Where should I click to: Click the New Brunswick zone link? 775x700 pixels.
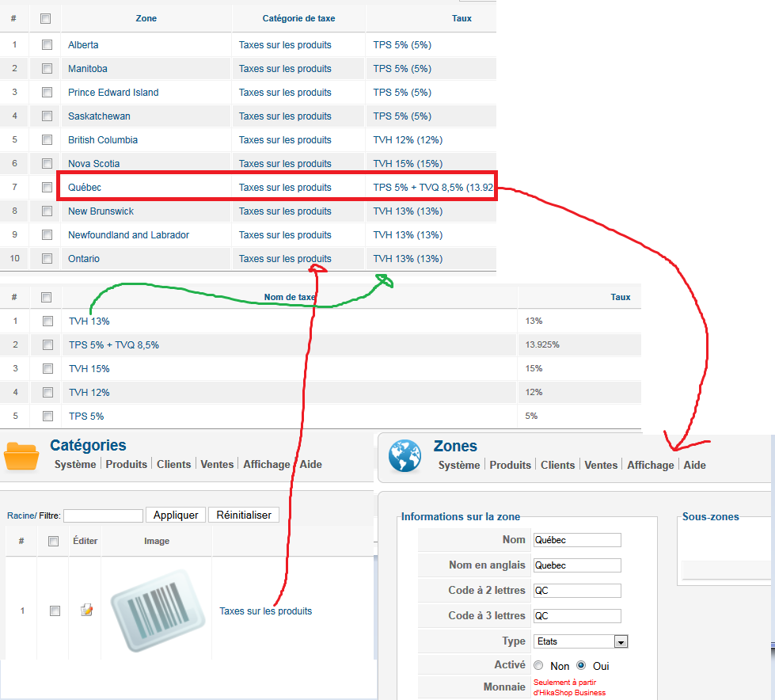pyautogui.click(x=101, y=211)
